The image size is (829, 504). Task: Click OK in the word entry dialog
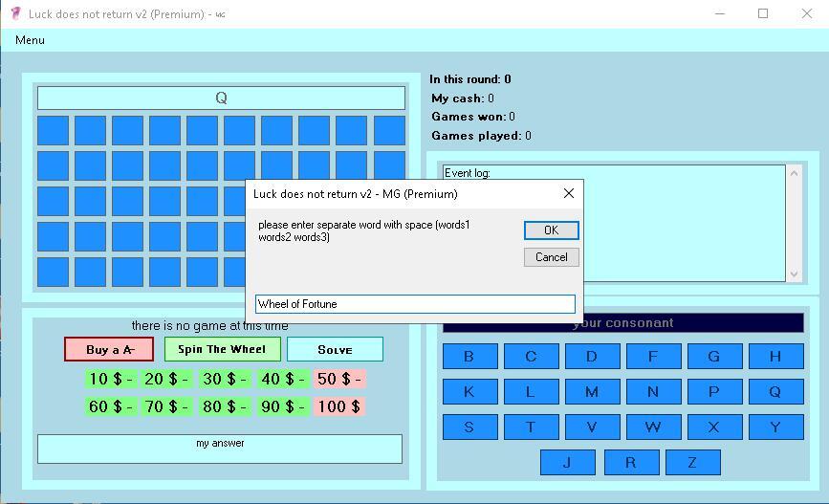(x=551, y=230)
